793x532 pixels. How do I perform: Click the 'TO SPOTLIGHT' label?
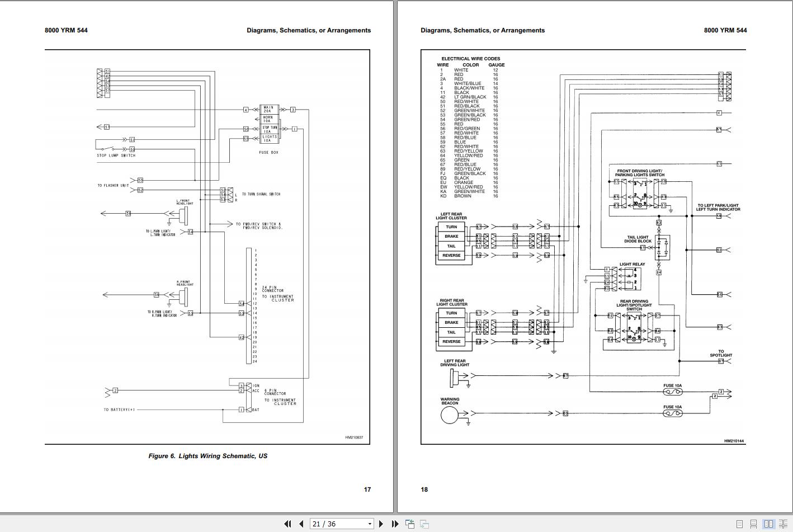[x=721, y=354]
